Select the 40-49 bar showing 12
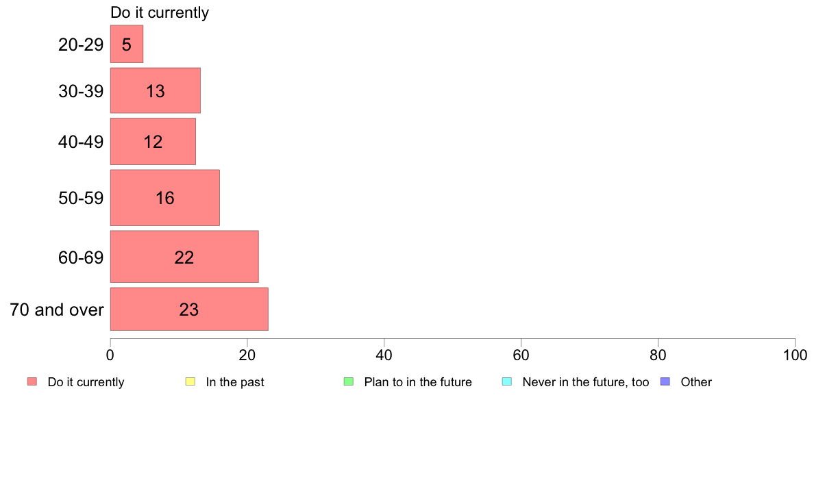 tap(153, 141)
